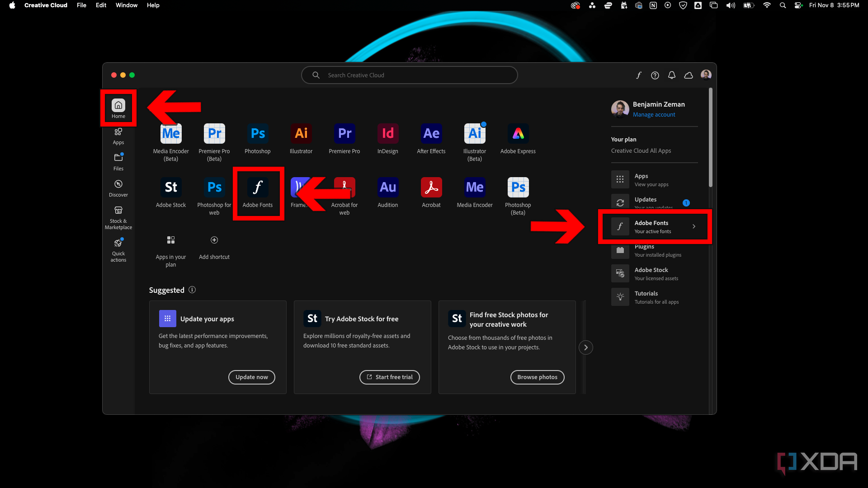Image resolution: width=868 pixels, height=488 pixels.
Task: Open Updates row in right panel
Action: pos(654,202)
